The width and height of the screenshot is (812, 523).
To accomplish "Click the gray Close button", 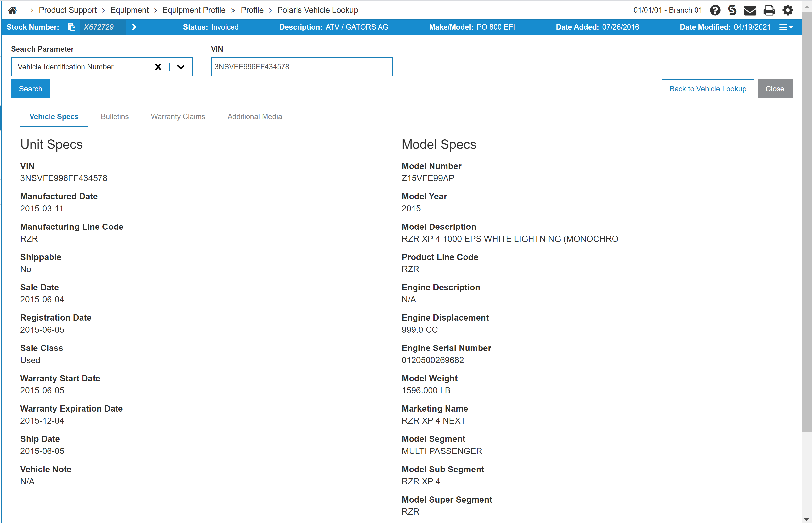I will tap(774, 89).
